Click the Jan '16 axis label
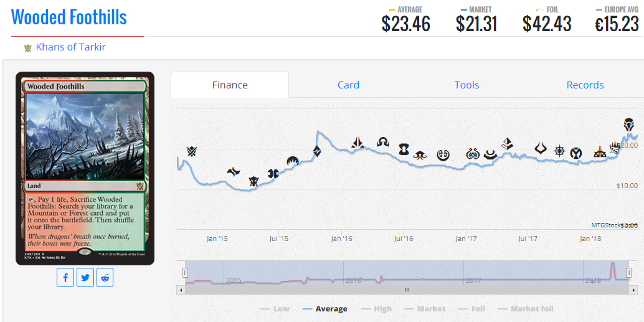The height and width of the screenshot is (322, 644). click(342, 239)
